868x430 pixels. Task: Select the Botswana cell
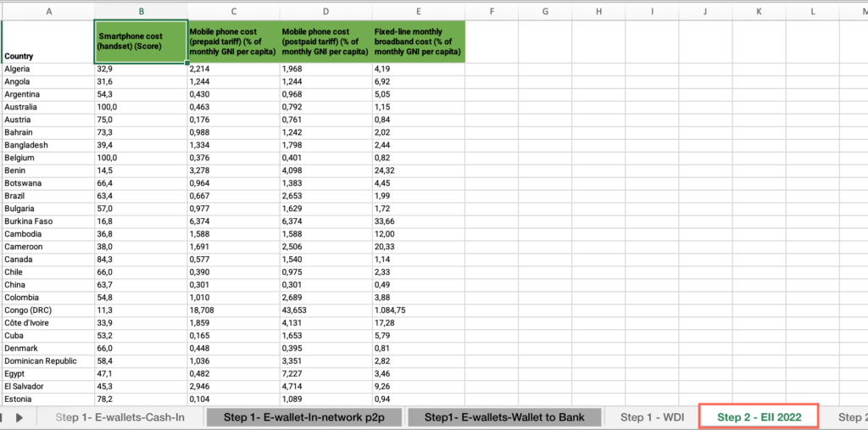48,183
